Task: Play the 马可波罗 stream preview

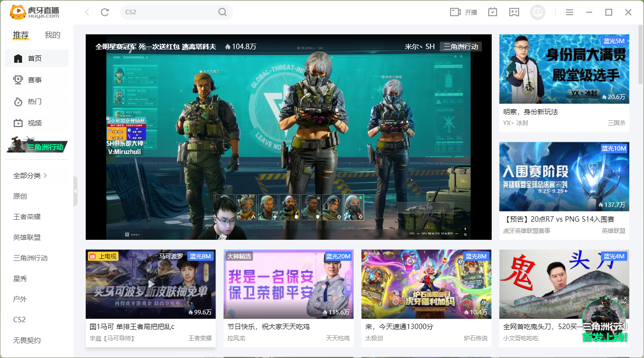Action: [x=151, y=283]
